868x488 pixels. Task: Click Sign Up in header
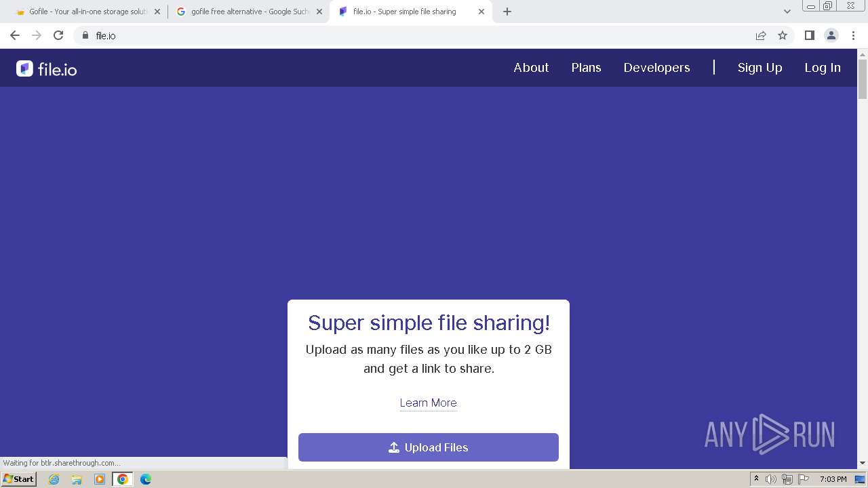point(759,68)
